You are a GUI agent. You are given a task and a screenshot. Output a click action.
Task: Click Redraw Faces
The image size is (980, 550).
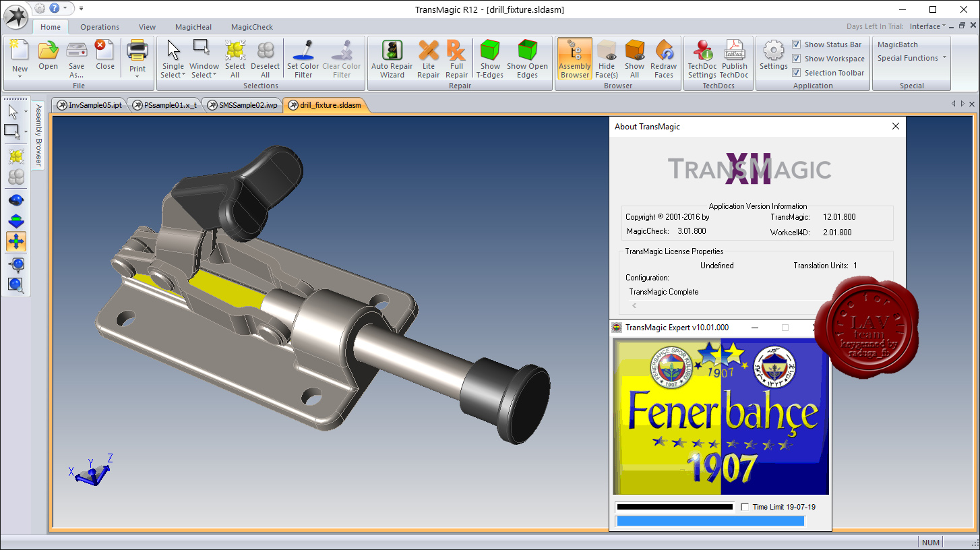click(663, 59)
